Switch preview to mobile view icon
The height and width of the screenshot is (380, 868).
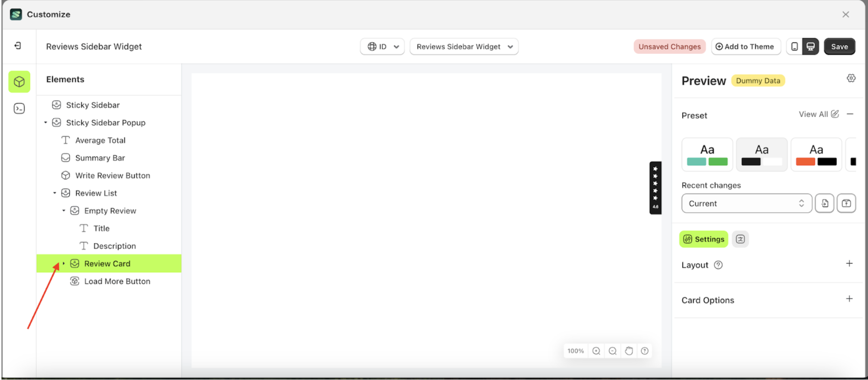point(794,46)
